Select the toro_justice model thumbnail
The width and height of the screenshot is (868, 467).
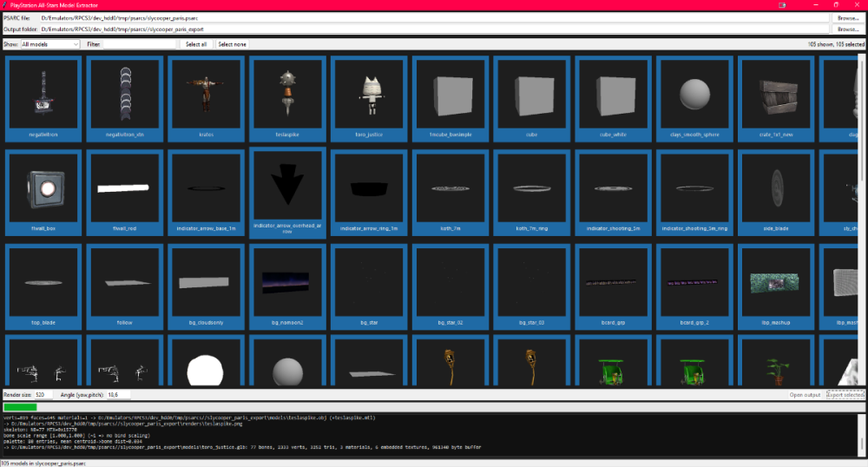click(369, 98)
